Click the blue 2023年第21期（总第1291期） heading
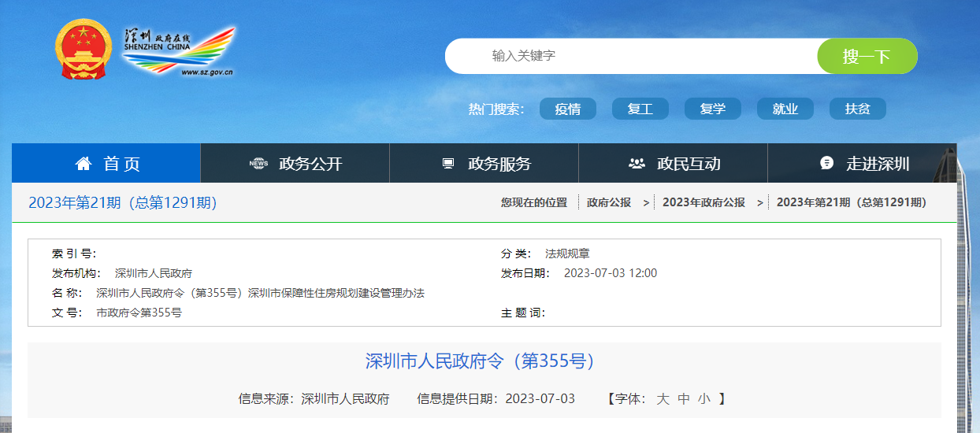The image size is (980, 433). click(123, 203)
